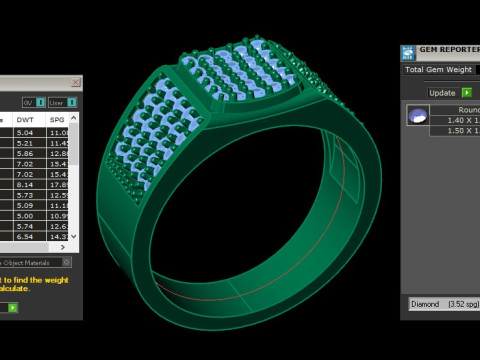Select the 5.21 DWT cell

30,143
